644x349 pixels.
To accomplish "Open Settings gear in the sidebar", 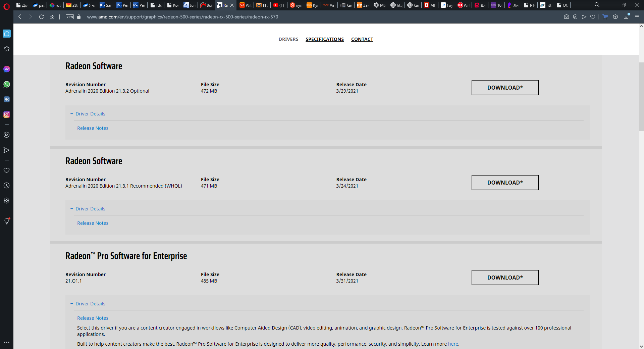I will tap(7, 201).
